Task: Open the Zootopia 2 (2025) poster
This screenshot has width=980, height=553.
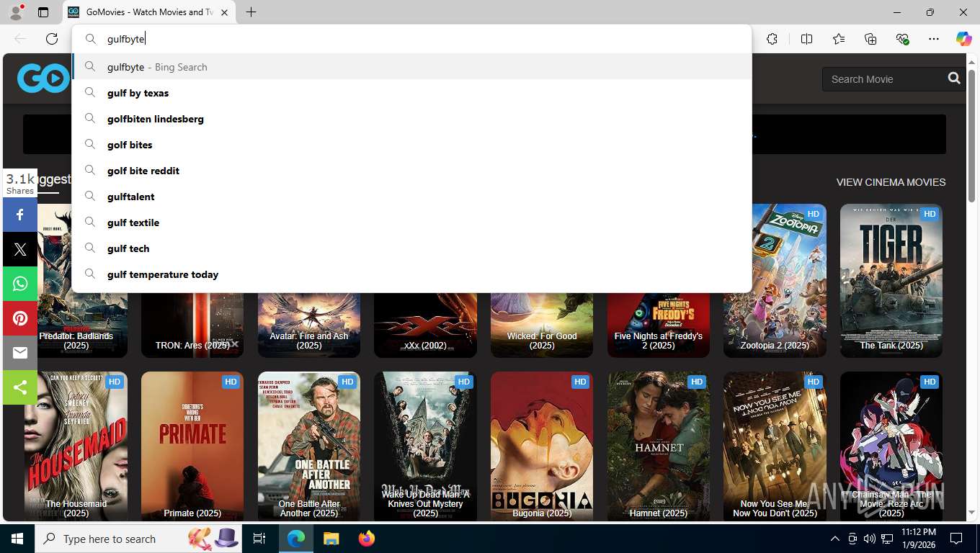Action: tap(775, 281)
